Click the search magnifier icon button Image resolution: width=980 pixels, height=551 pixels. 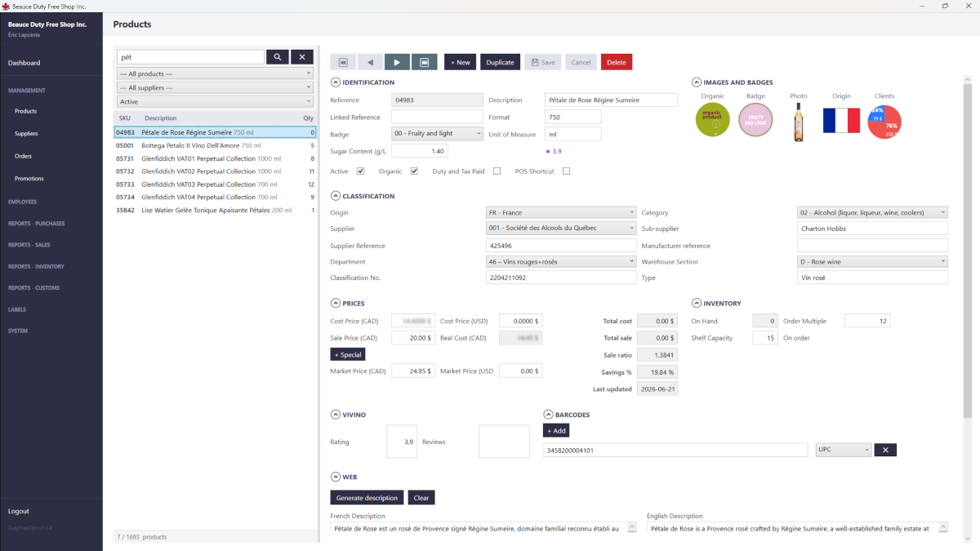click(x=278, y=57)
